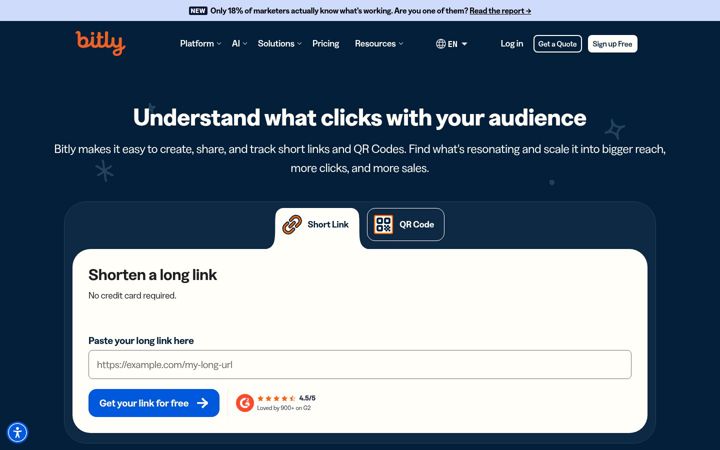Screen dimensions: 720x450
Task: Click the Paste your long link here label
Action: tap(141, 341)
